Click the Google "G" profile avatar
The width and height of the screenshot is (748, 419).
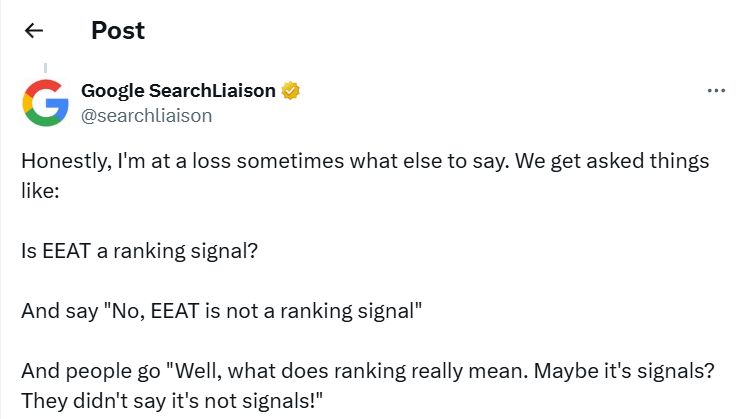click(45, 102)
